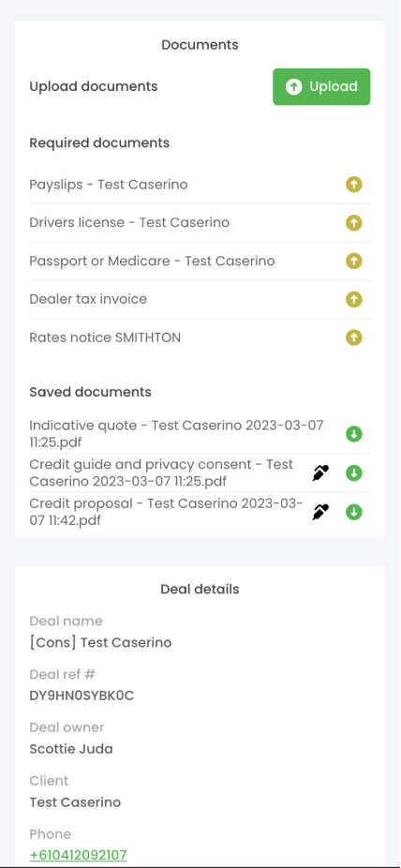Open Credit proposal saved document name
This screenshot has width=401, height=868.
point(167,512)
